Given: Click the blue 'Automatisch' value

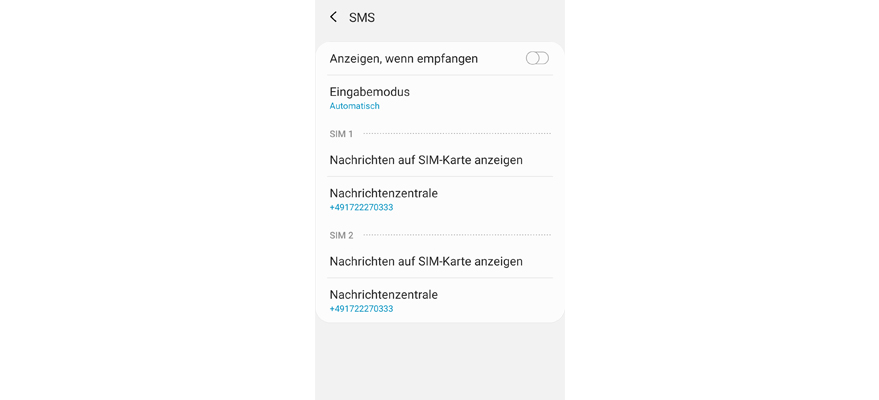Looking at the screenshot, I should click(x=354, y=106).
